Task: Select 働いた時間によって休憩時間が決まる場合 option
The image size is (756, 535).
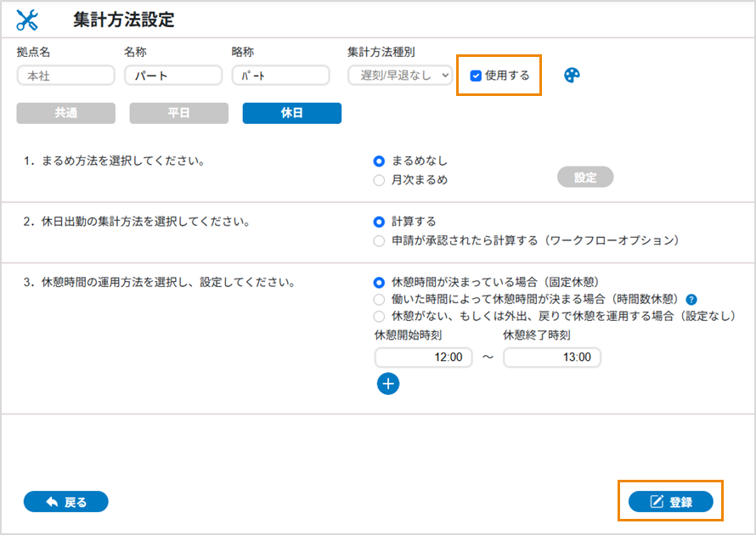Action: pyautogui.click(x=380, y=299)
